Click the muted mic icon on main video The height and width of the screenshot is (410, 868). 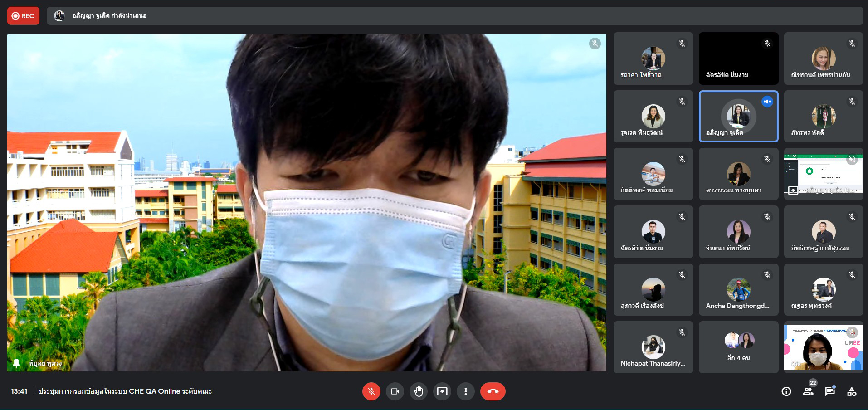click(595, 44)
